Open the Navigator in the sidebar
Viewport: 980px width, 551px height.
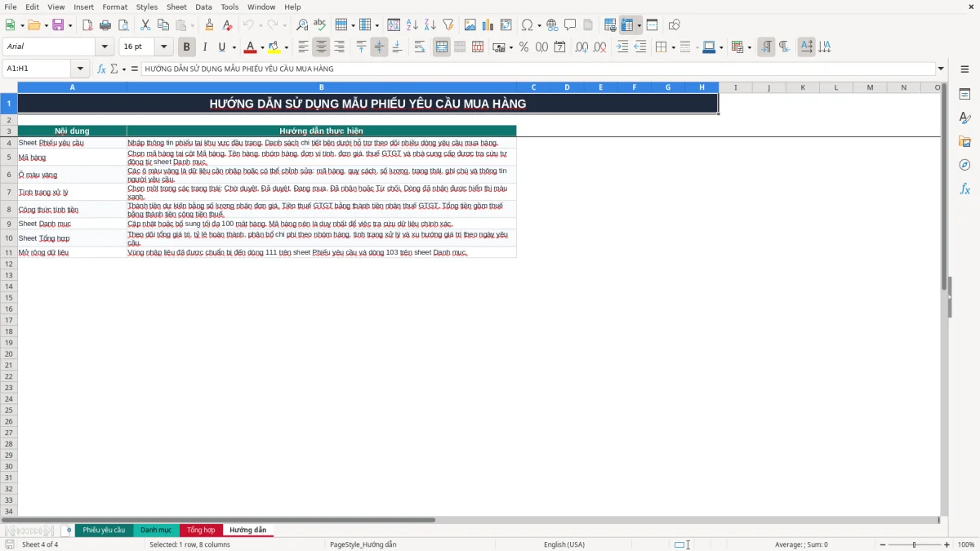point(964,166)
